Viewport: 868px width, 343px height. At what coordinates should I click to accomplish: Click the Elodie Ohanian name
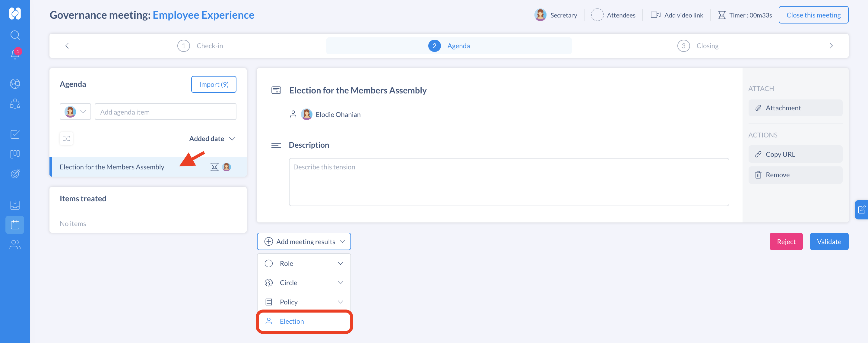click(338, 115)
